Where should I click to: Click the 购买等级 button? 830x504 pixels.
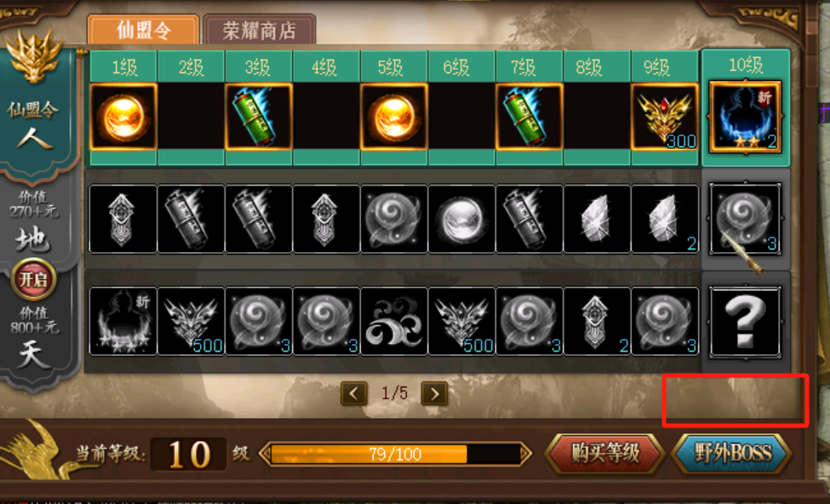(605, 454)
